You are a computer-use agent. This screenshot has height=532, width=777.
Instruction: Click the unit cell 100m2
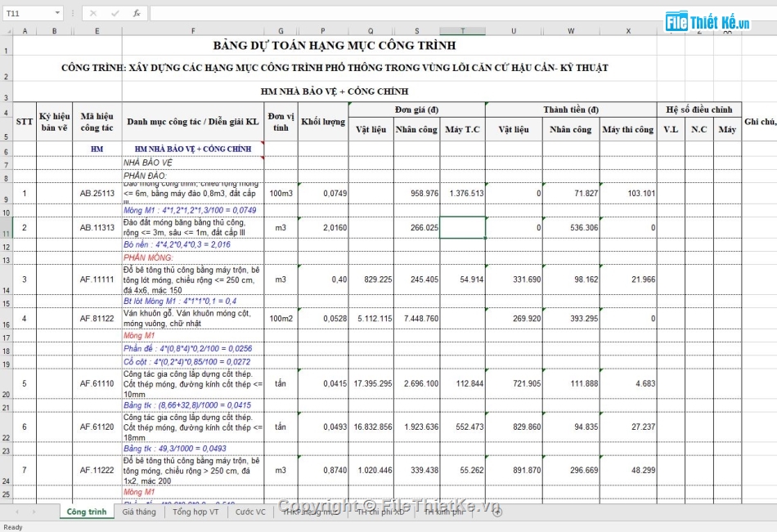281,319
